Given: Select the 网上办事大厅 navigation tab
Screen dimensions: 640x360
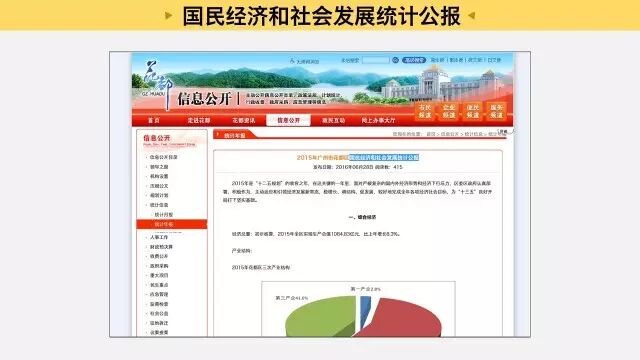Looking at the screenshot, I should tap(378, 120).
